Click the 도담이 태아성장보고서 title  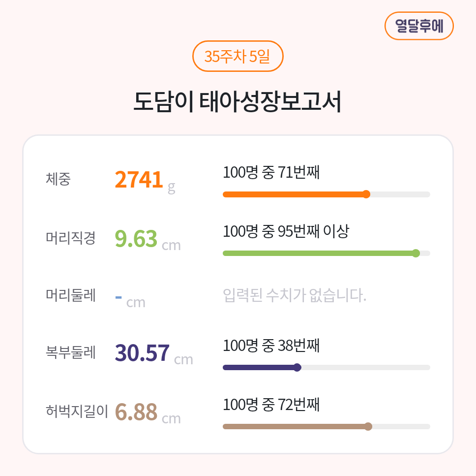(238, 101)
